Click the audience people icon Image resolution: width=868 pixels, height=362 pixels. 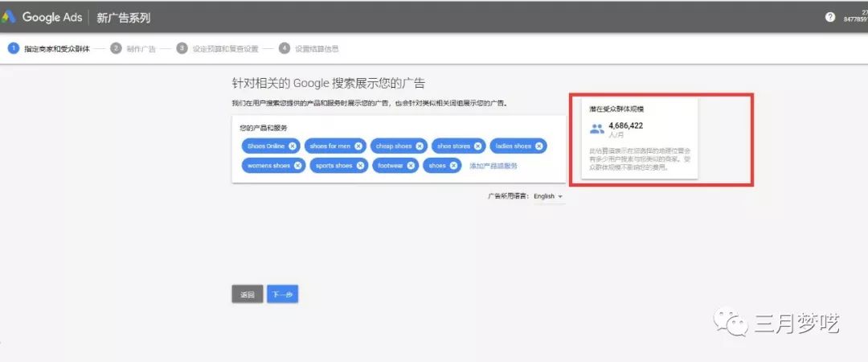(x=596, y=129)
